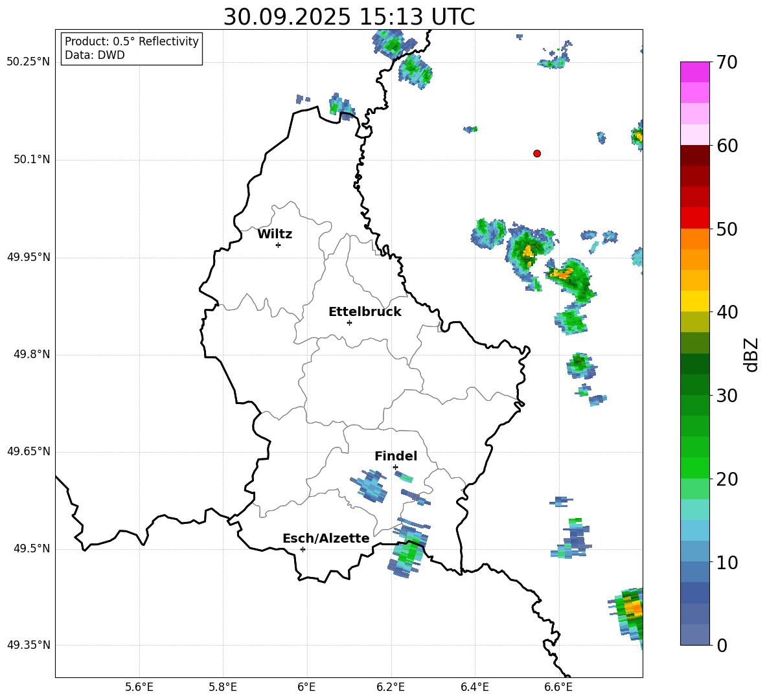Click the 10 colorbar tick label

click(x=727, y=562)
